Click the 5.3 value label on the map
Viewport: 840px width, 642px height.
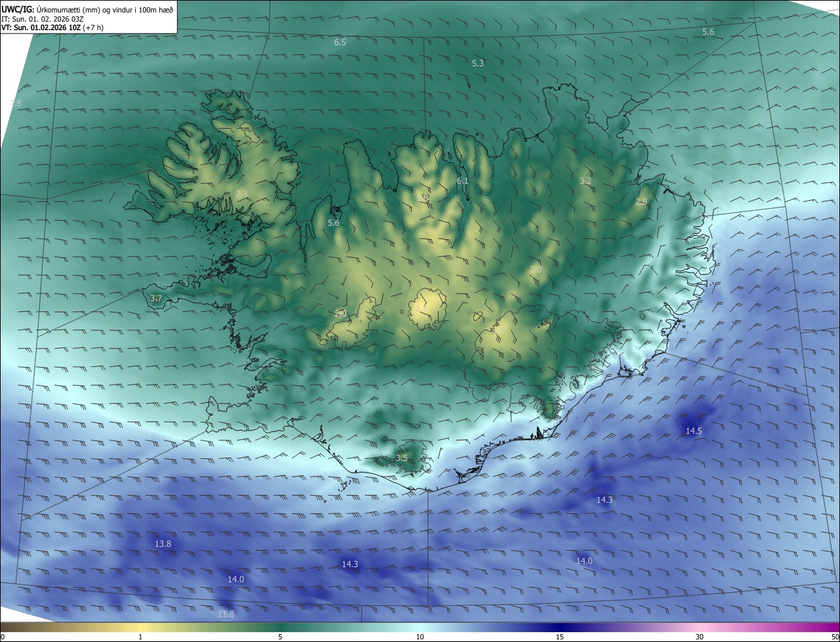pyautogui.click(x=478, y=63)
